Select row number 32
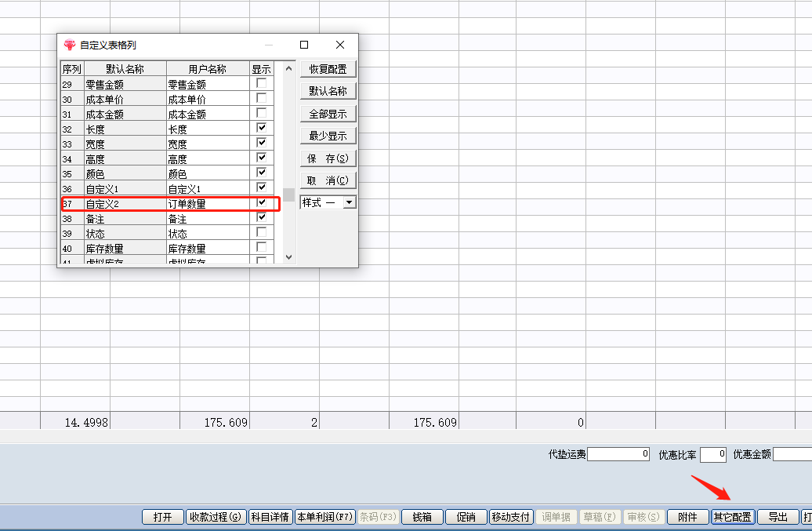The image size is (812, 531). pos(72,129)
